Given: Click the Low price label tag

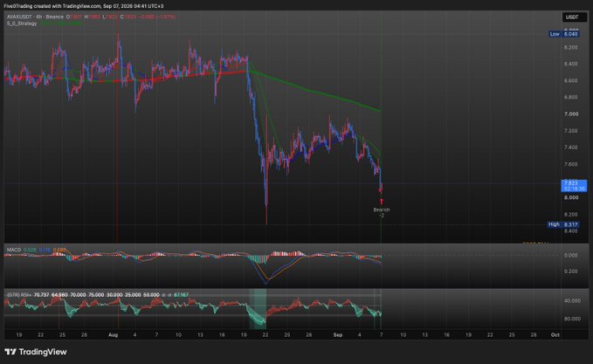Looking at the screenshot, I should pyautogui.click(x=563, y=34).
